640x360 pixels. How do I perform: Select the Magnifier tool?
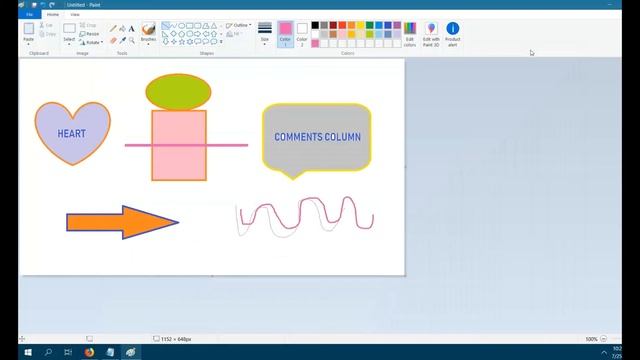pyautogui.click(x=131, y=40)
